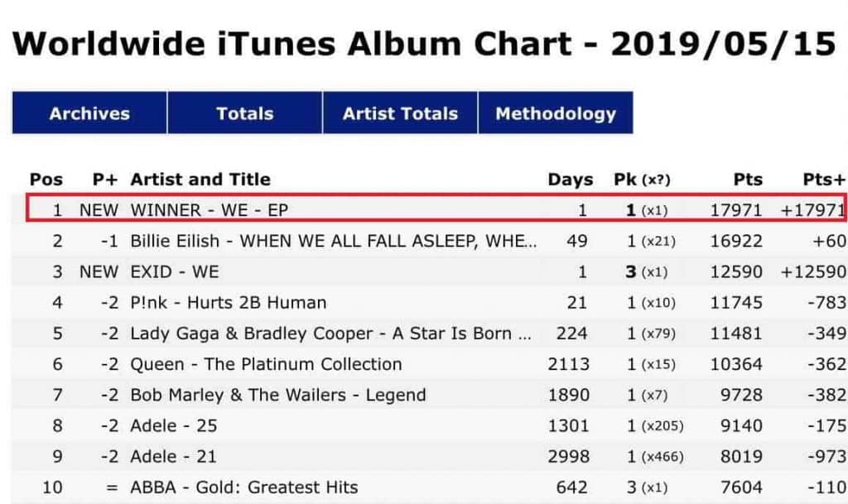This screenshot has width=848, height=504.
Task: Click the WINNER - WE - EP entry
Action: (x=210, y=210)
